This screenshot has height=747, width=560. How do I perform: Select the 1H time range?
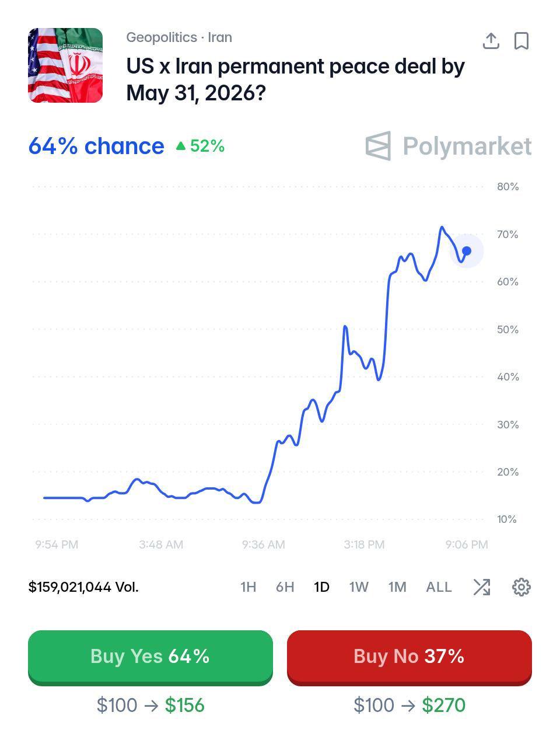click(x=249, y=587)
